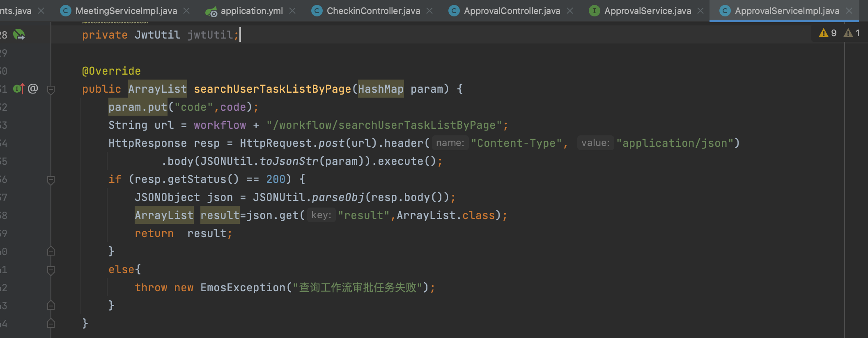The height and width of the screenshot is (338, 868).
Task: Click the class icon on MeetingServiceImpl.java tab
Action: click(x=65, y=11)
